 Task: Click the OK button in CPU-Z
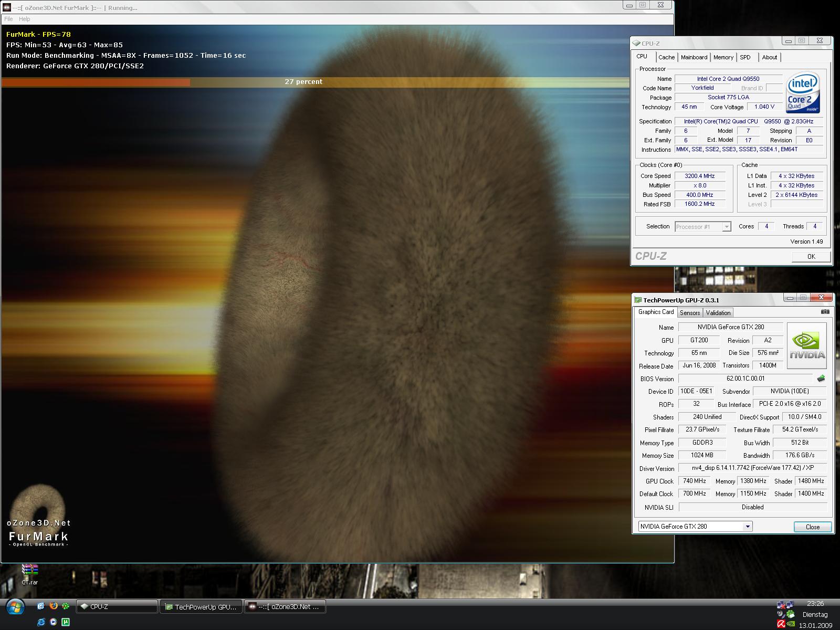pyautogui.click(x=811, y=256)
